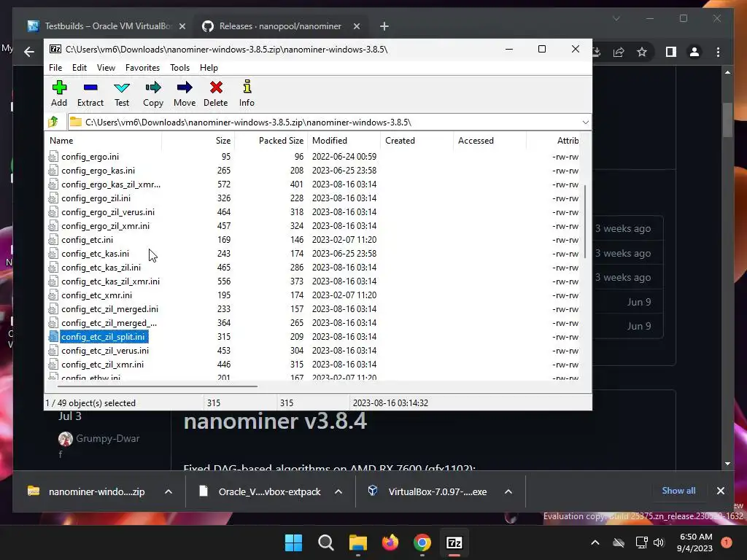
Task: Open the Edit menu
Action: (79, 68)
